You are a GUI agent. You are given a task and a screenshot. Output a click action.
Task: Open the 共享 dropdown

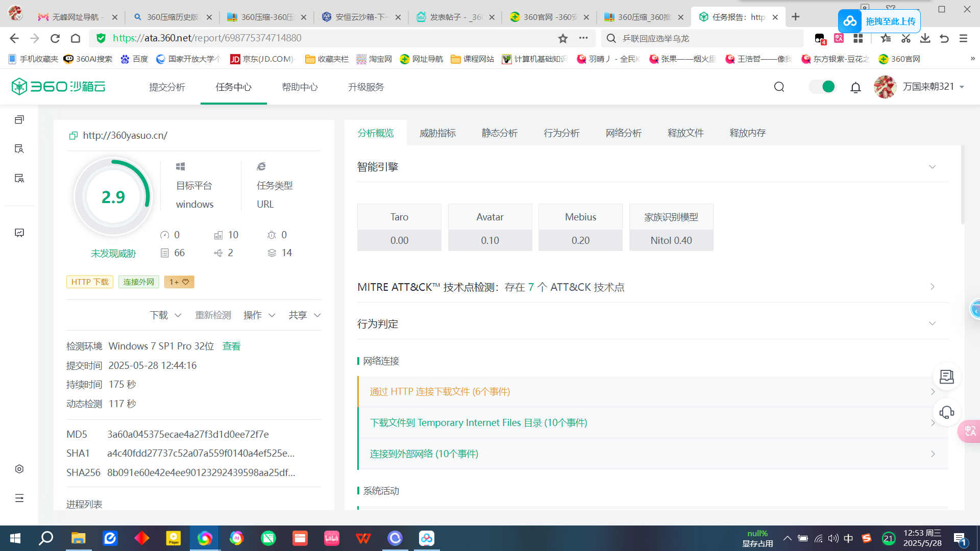[x=305, y=315]
